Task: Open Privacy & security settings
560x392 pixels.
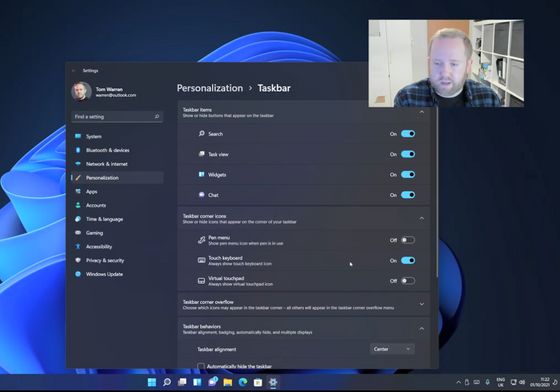Action: (x=118, y=260)
